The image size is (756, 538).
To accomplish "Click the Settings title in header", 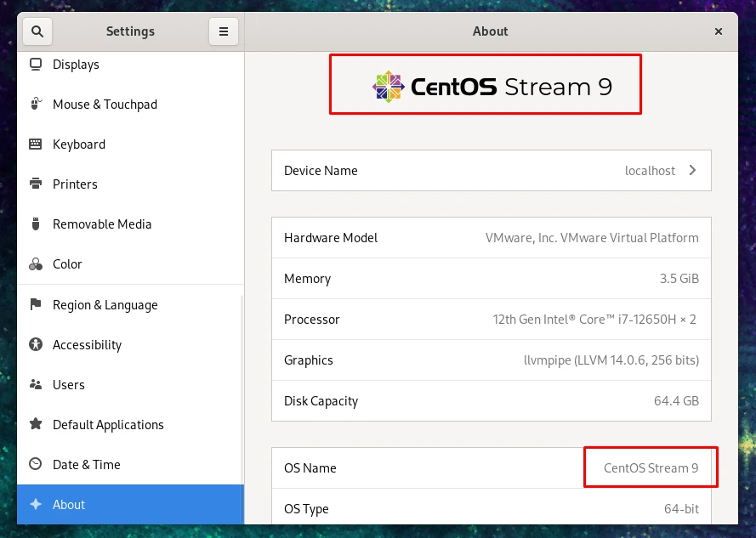I will 130,31.
